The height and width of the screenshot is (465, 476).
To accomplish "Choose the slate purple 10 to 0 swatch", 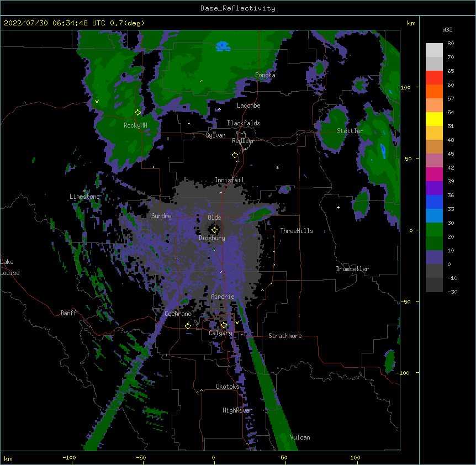I will 434,257.
